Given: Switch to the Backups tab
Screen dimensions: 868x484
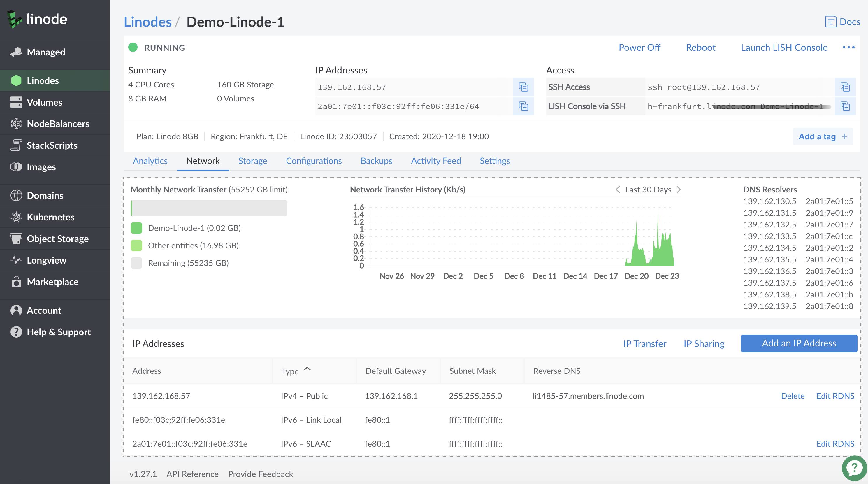Looking at the screenshot, I should 376,161.
